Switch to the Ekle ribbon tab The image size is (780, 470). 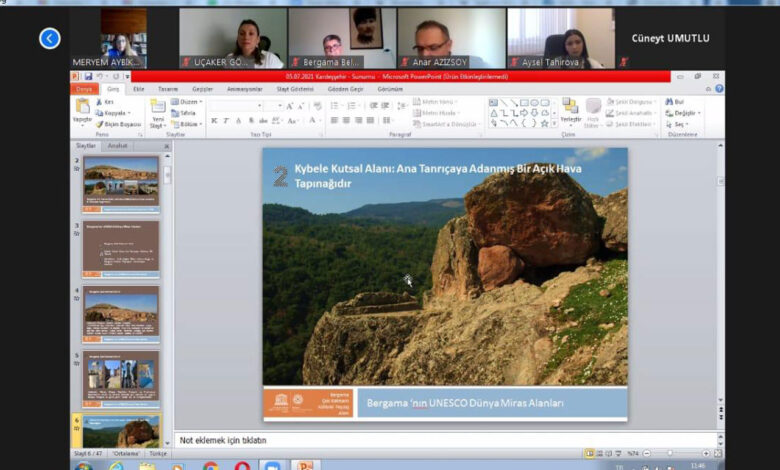[x=138, y=89]
